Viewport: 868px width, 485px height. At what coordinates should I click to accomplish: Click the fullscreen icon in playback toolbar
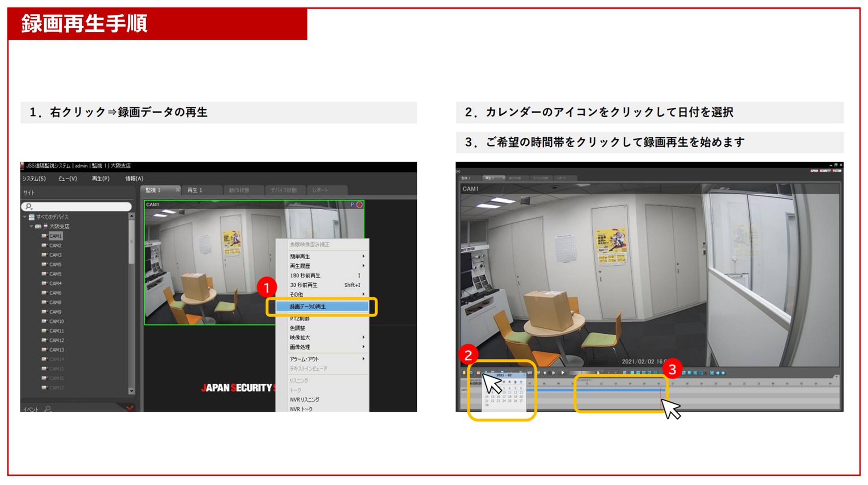pos(712,373)
